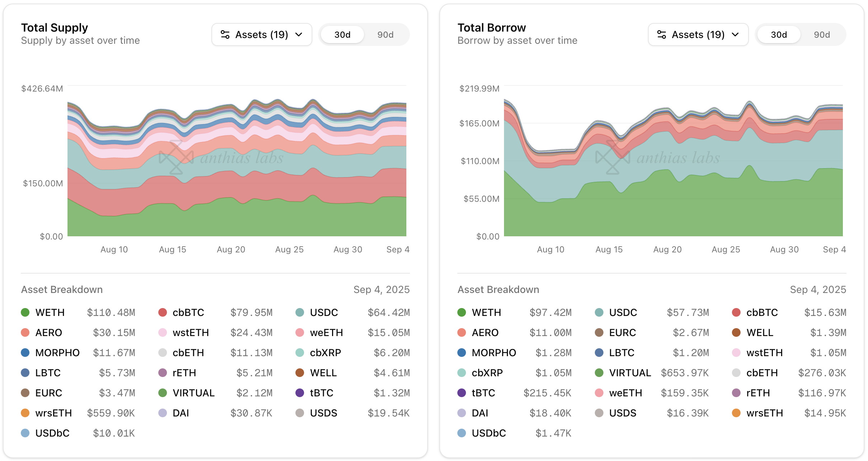868x461 pixels.
Task: Switch Total Supply chart to 90d
Action: tap(385, 34)
